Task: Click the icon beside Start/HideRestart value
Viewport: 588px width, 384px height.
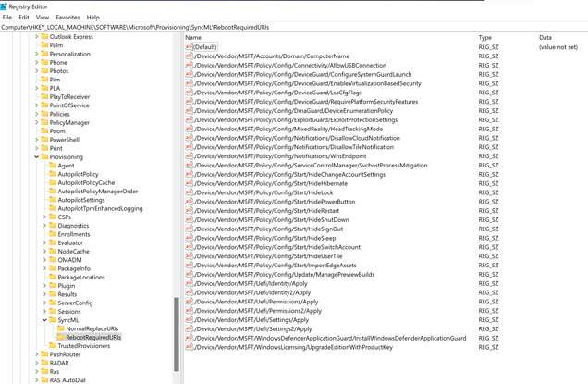Action: (189, 211)
